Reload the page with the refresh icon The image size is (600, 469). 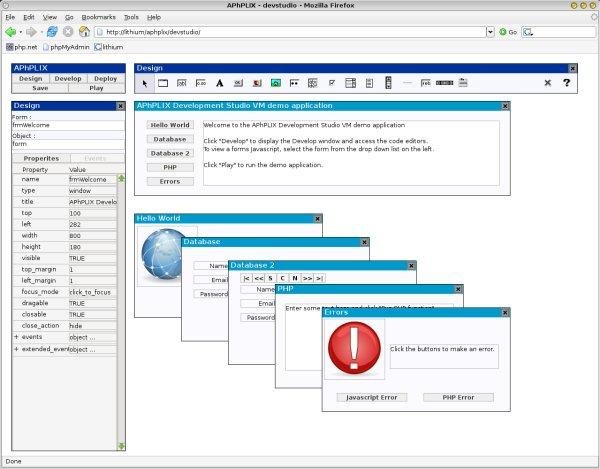pyautogui.click(x=52, y=32)
